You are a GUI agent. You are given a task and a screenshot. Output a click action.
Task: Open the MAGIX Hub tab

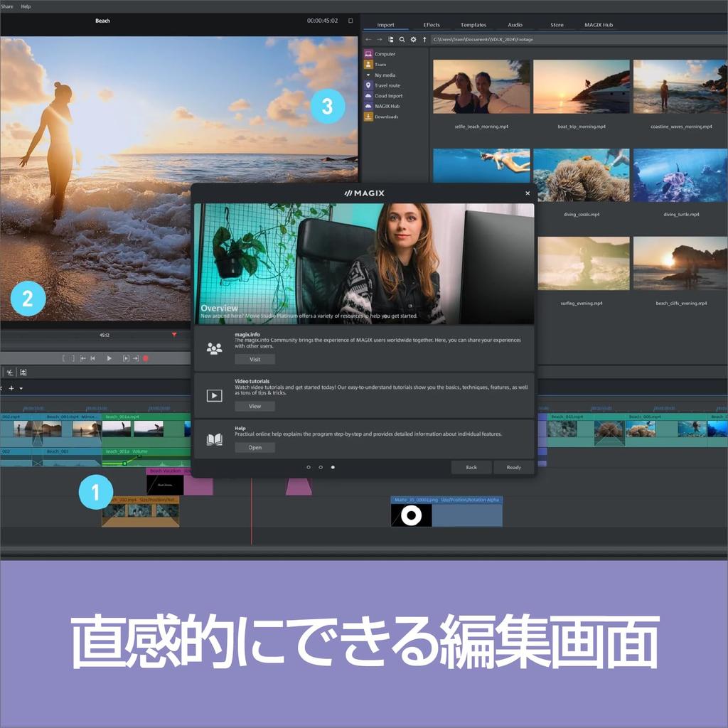tap(598, 24)
